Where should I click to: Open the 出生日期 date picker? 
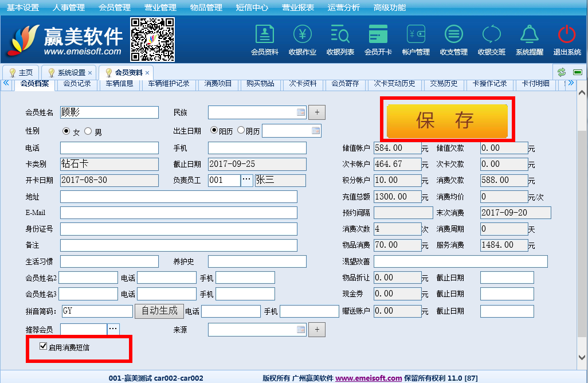pyautogui.click(x=315, y=131)
